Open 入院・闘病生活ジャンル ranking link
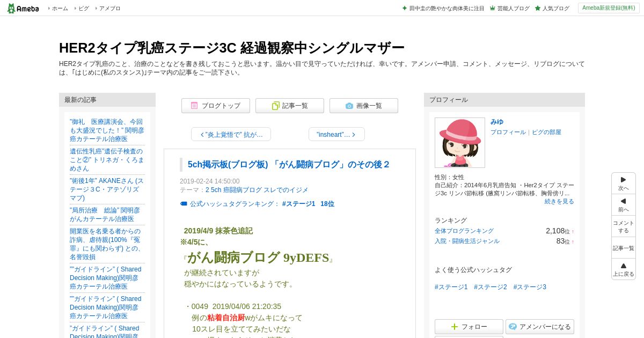The height and width of the screenshot is (338, 644). tap(467, 241)
